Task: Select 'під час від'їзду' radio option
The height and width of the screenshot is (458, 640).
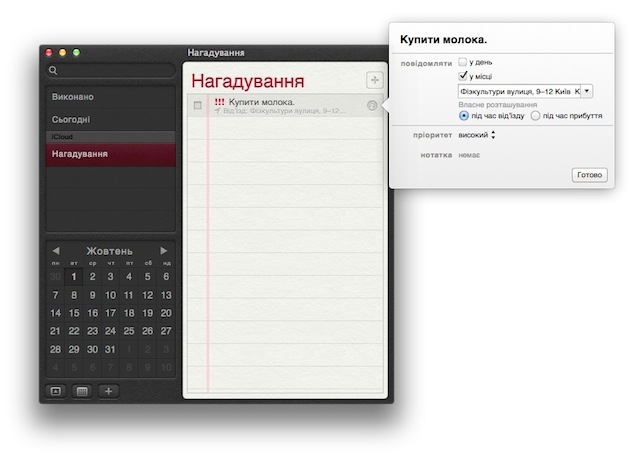Action: click(x=463, y=116)
